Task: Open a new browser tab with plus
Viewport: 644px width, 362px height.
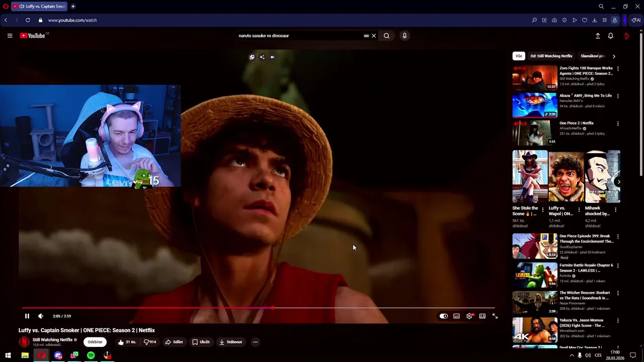Action: pos(73,7)
